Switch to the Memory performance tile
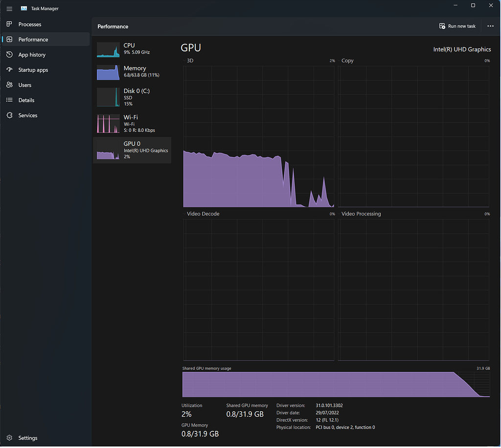Viewport: 501px width, 448px height. 131,71
